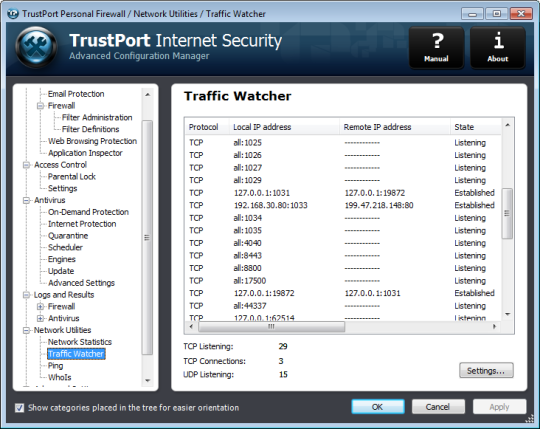Click tree panel scroll up arrow
Viewport: 540px width, 429px height.
[147, 94]
